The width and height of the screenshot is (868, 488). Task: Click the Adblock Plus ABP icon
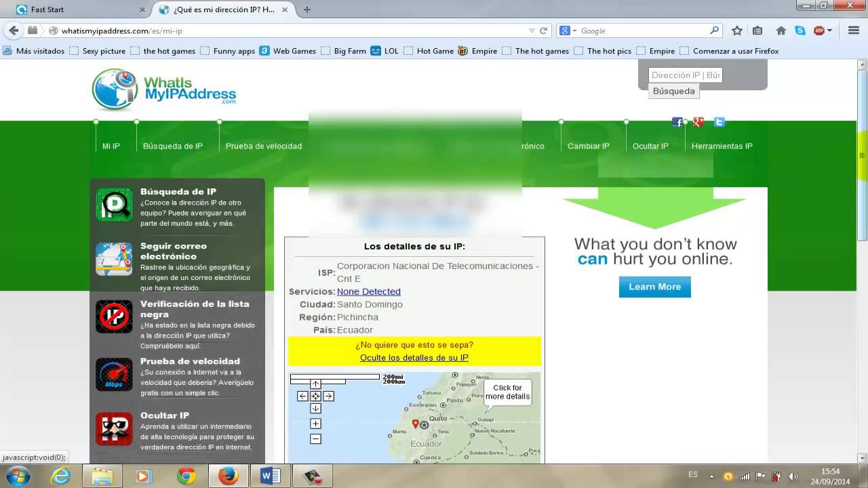coord(819,30)
